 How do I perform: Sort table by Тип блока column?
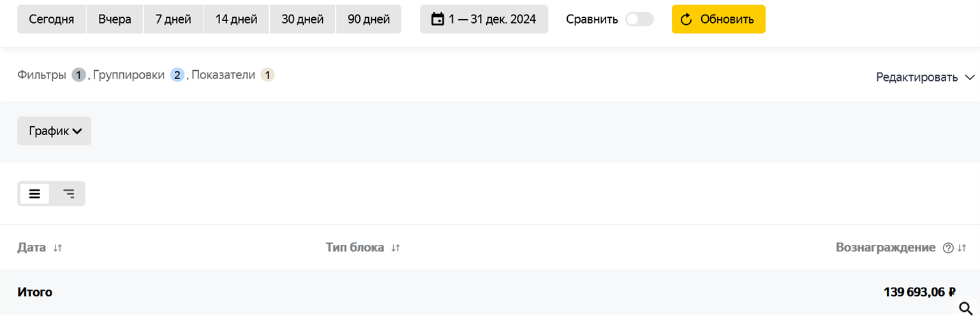pos(396,248)
